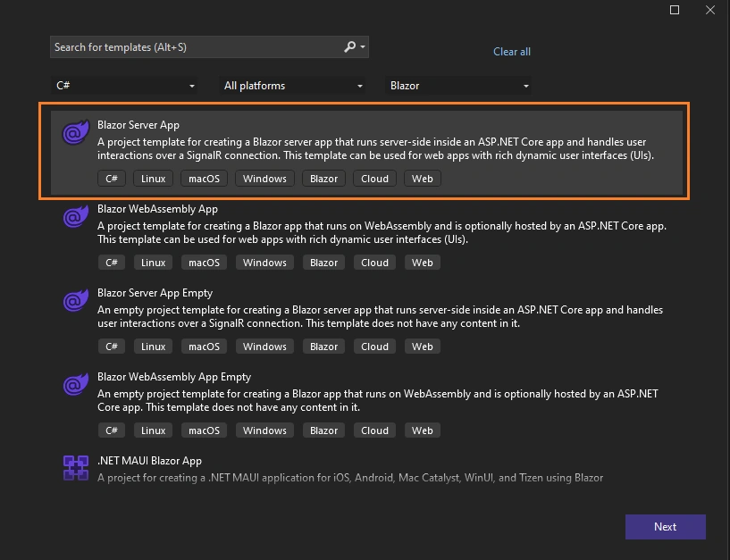Image resolution: width=730 pixels, height=560 pixels.
Task: Click the Blazor Server App template icon
Action: (x=76, y=133)
